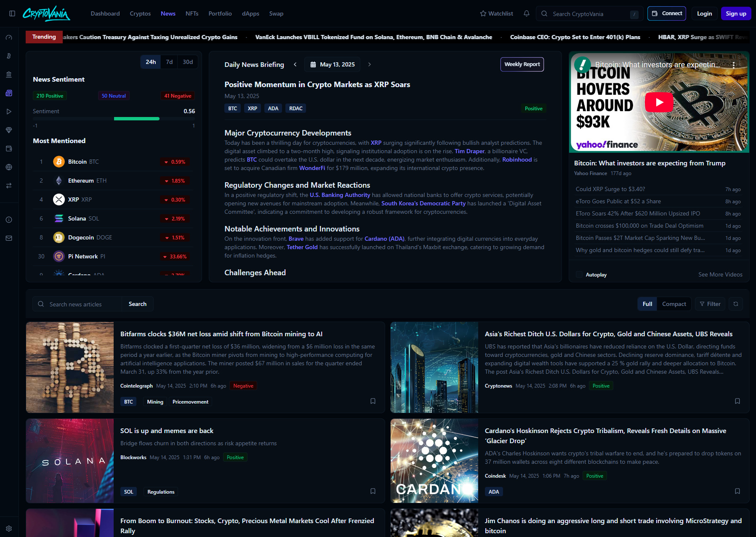This screenshot has width=756, height=537.
Task: Open the info circle sidebar icon
Action: 9,220
